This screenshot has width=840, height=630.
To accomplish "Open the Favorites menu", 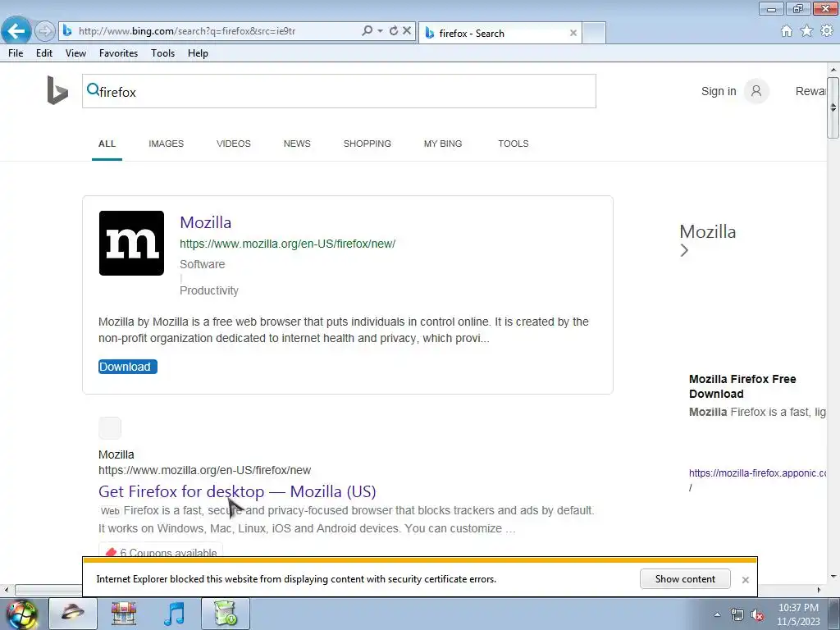I will tap(118, 53).
